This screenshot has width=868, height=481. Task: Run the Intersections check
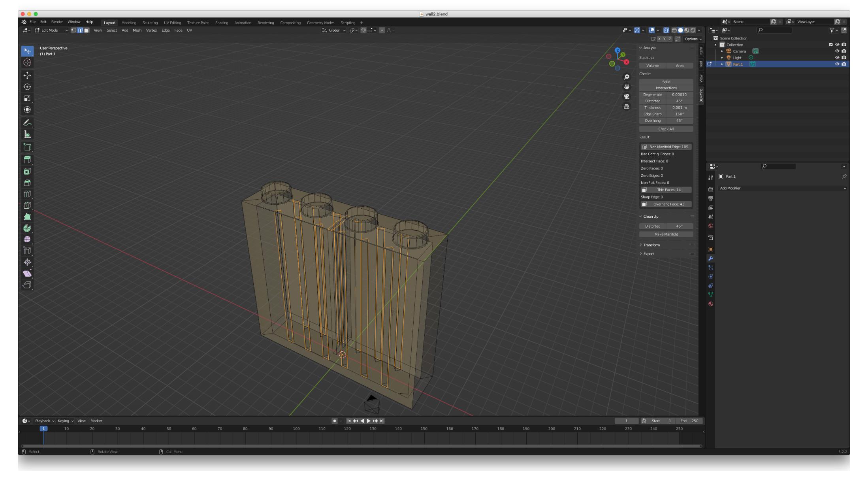click(x=666, y=88)
